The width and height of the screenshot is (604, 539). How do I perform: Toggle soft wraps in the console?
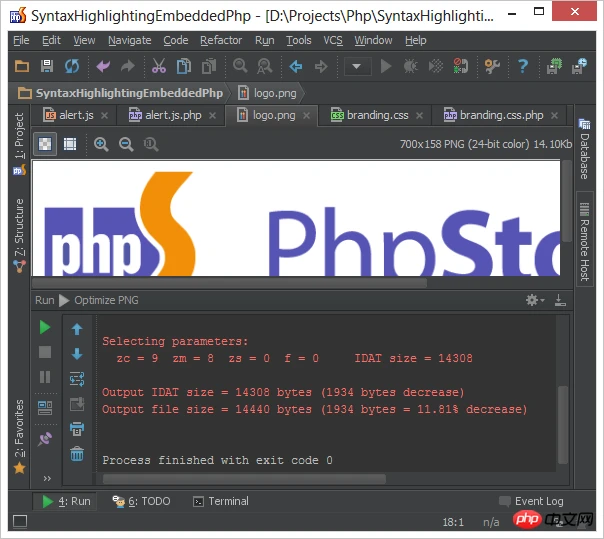click(77, 379)
